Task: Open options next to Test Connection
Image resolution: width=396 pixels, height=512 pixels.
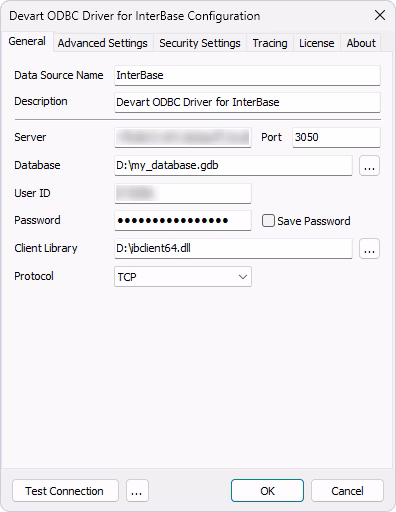Action: tap(137, 491)
